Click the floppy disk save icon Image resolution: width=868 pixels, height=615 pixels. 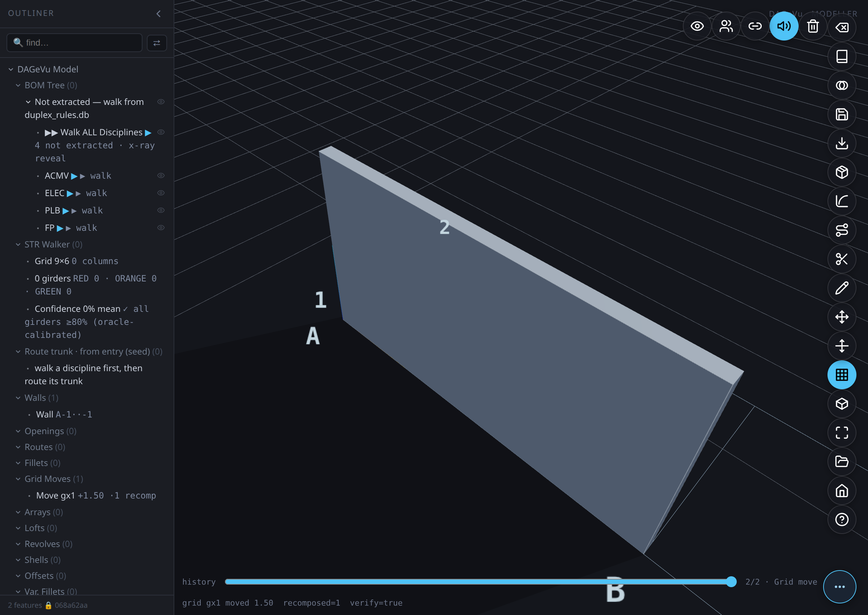click(x=842, y=114)
